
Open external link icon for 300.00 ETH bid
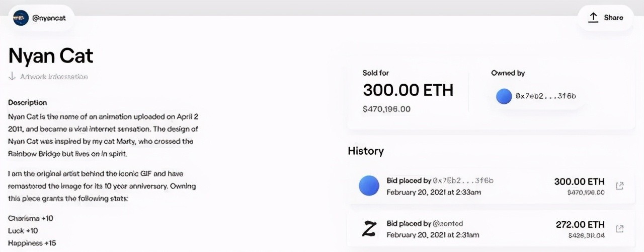tap(620, 186)
